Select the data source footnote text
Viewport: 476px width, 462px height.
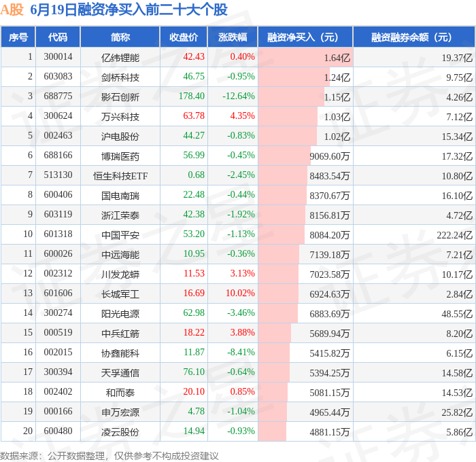pyautogui.click(x=109, y=456)
